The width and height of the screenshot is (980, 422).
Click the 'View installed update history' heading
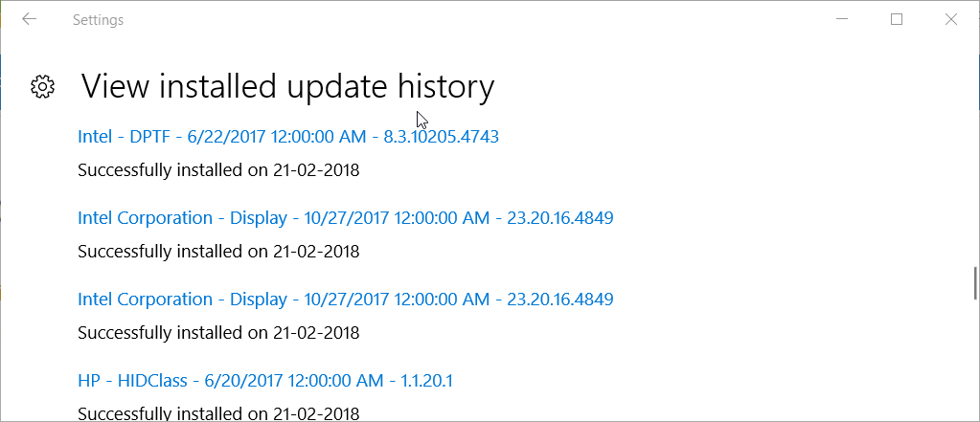287,87
